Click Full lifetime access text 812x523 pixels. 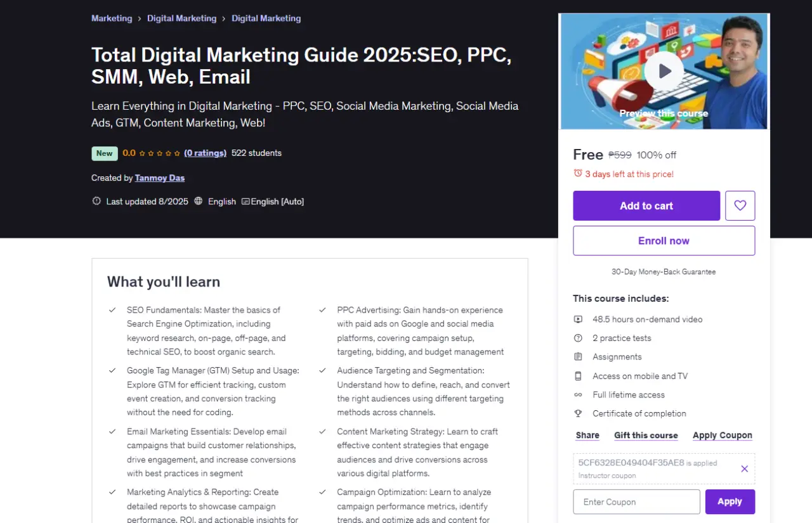629,395
